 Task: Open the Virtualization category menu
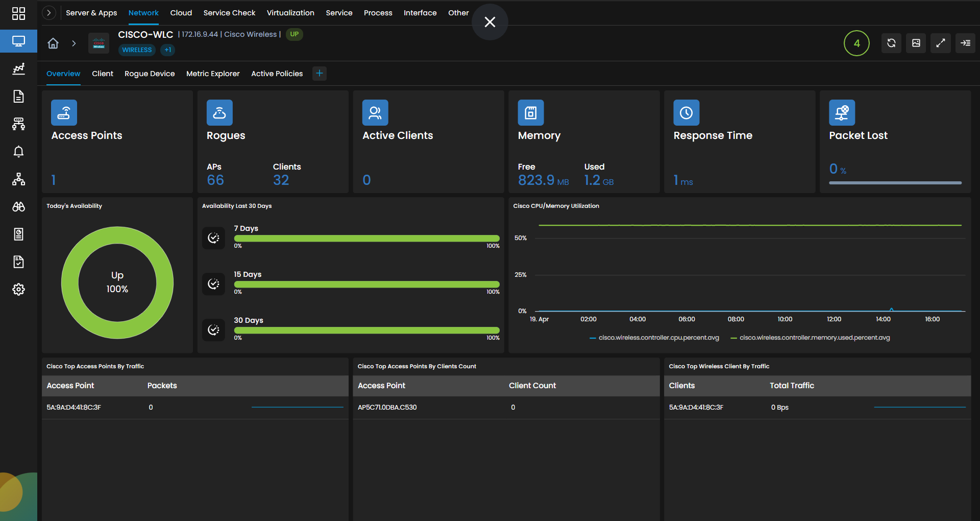[x=290, y=13]
